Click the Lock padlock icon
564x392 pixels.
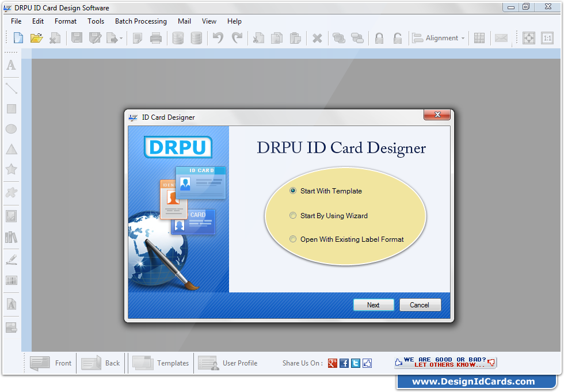click(379, 38)
